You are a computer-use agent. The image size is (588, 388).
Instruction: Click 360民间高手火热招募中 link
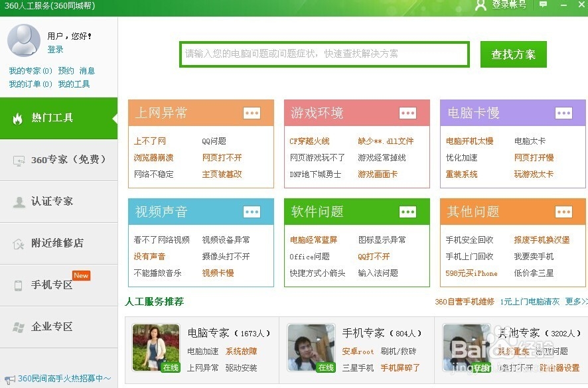point(64,379)
